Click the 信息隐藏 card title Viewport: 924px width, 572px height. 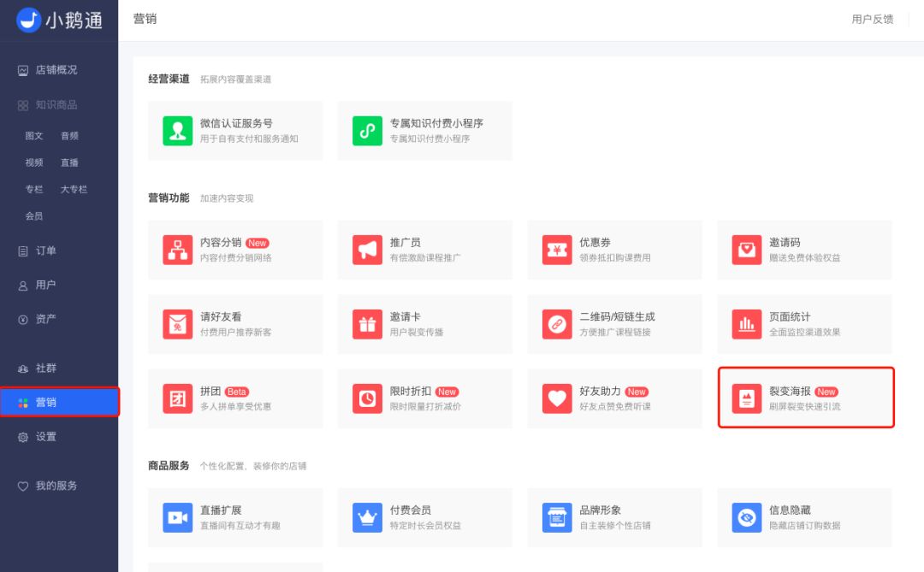[x=790, y=510]
